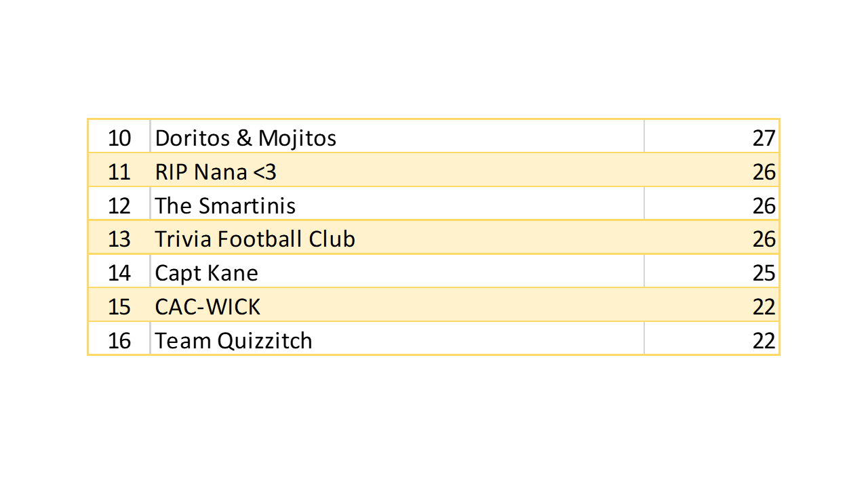The height and width of the screenshot is (488, 868).
Task: Click The Smartinis' score of 26
Action: click(x=764, y=205)
